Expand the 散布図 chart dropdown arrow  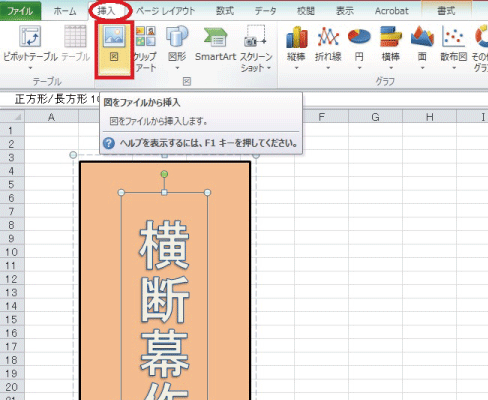pyautogui.click(x=454, y=68)
